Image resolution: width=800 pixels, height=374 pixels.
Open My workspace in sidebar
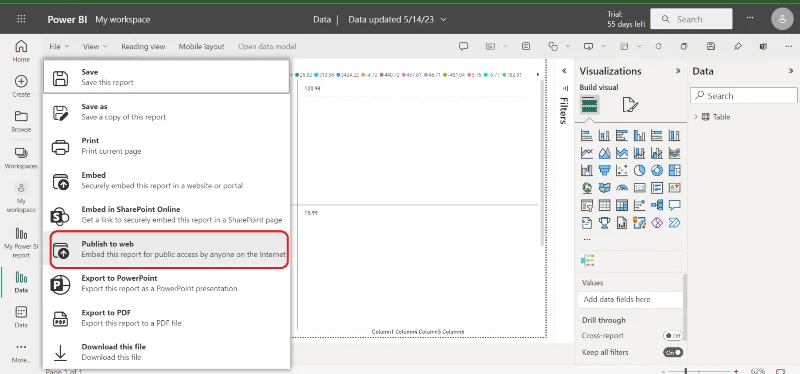coord(21,198)
